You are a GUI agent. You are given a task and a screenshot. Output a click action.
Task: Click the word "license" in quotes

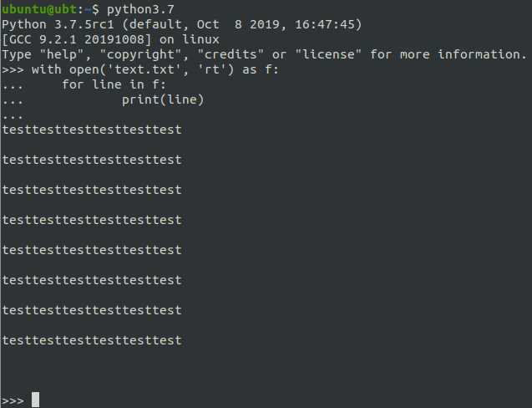pos(328,54)
